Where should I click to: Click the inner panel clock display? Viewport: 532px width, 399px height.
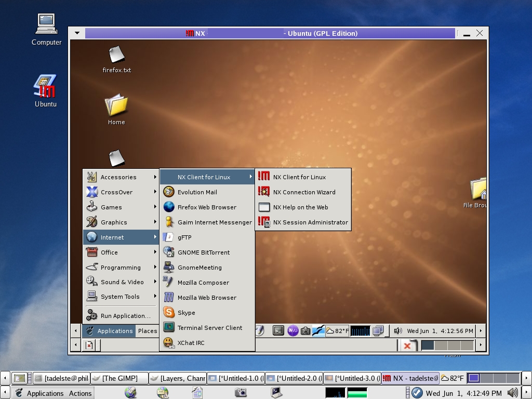click(x=440, y=331)
